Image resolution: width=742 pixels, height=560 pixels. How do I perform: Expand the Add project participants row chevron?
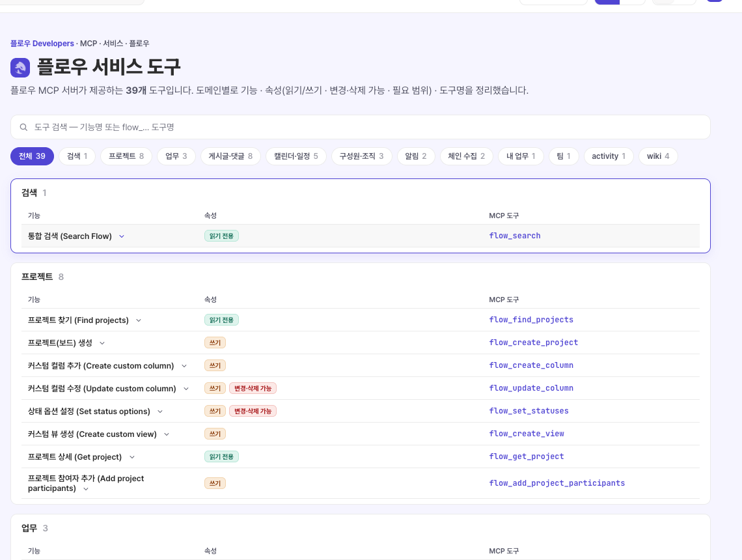pyautogui.click(x=86, y=489)
